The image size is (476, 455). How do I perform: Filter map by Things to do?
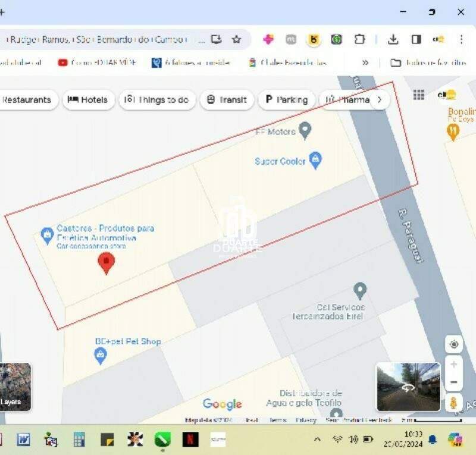[157, 99]
